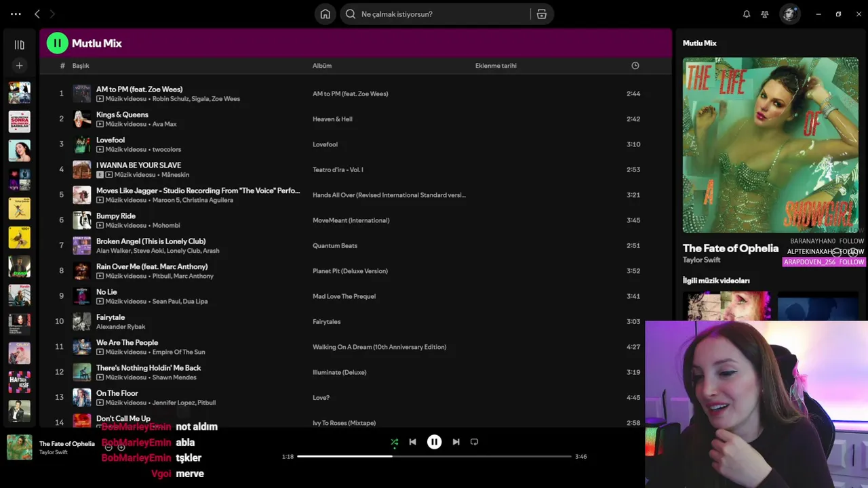The image size is (868, 488).
Task: Sort by Eklenme tarihi column header
Action: click(x=496, y=66)
